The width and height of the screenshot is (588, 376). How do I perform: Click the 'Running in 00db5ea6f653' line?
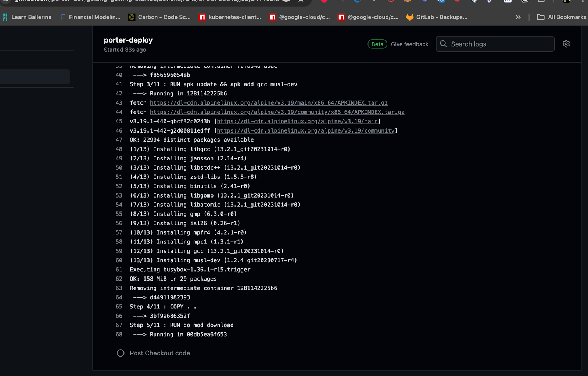coord(180,335)
